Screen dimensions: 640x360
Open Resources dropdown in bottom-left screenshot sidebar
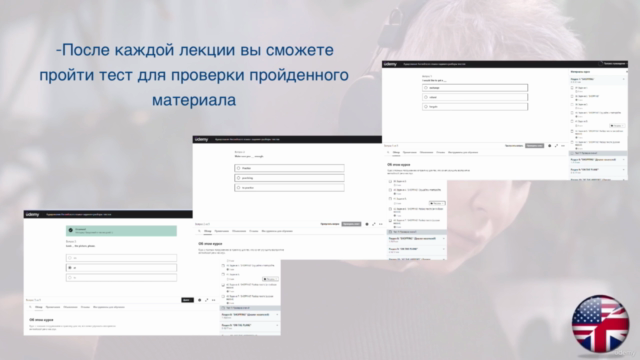tap(270, 279)
